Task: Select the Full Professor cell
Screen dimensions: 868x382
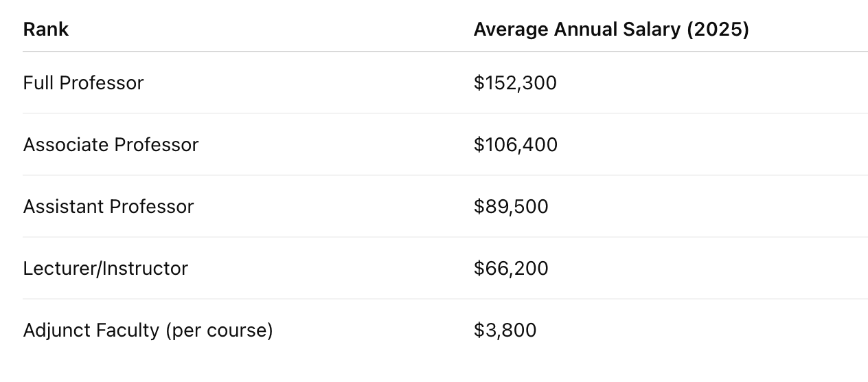Action: click(x=83, y=83)
